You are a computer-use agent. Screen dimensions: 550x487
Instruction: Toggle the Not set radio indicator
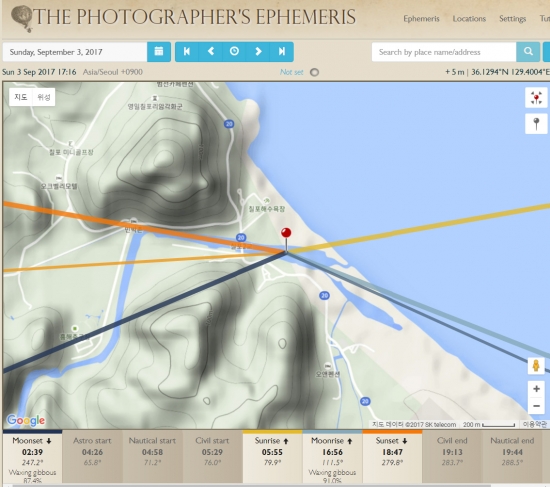[314, 72]
